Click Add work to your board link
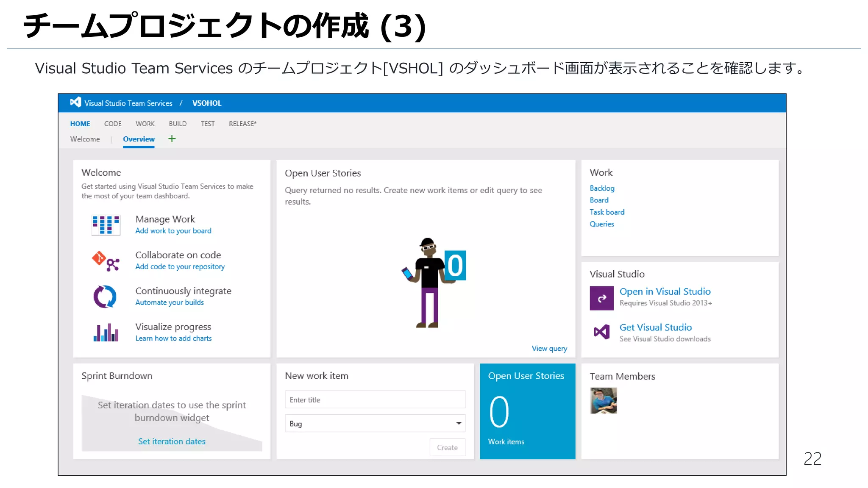 click(173, 231)
